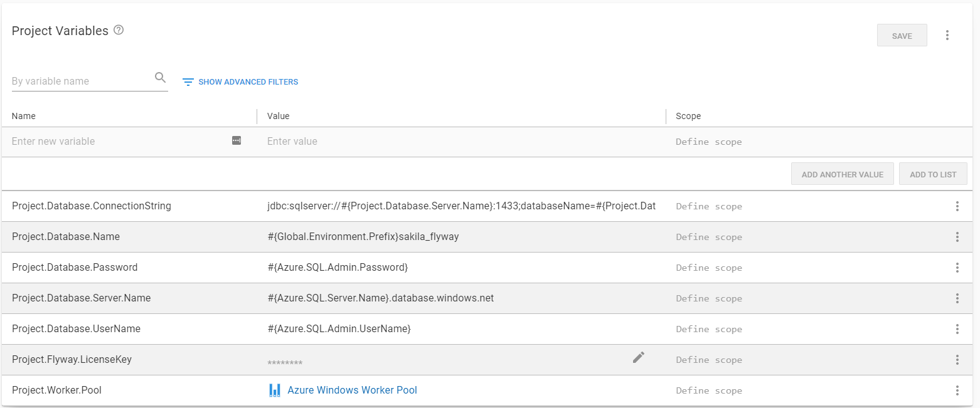The image size is (980, 408).
Task: Click the search magnifier icon
Action: coord(161,78)
